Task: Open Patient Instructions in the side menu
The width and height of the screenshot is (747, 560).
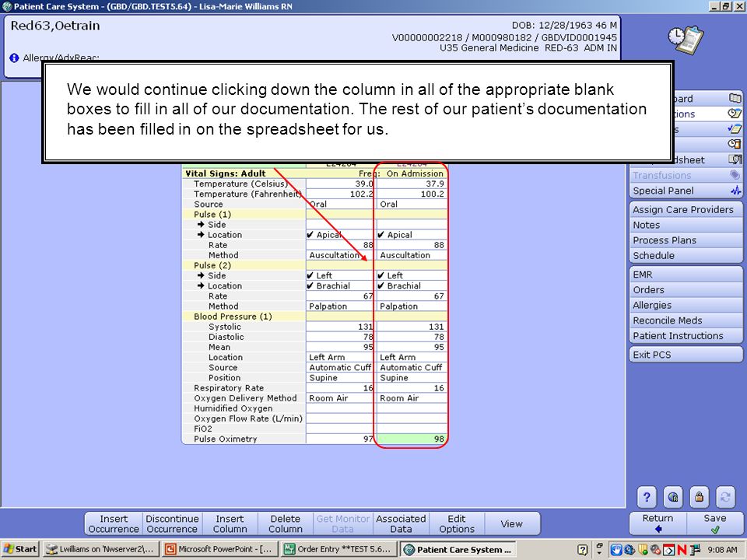Action: (x=686, y=335)
